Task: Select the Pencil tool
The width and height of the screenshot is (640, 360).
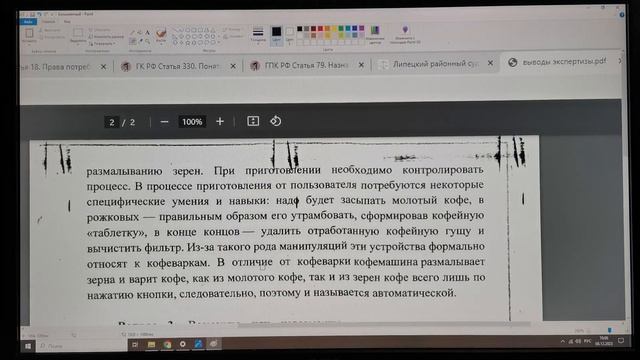Action: [132, 33]
